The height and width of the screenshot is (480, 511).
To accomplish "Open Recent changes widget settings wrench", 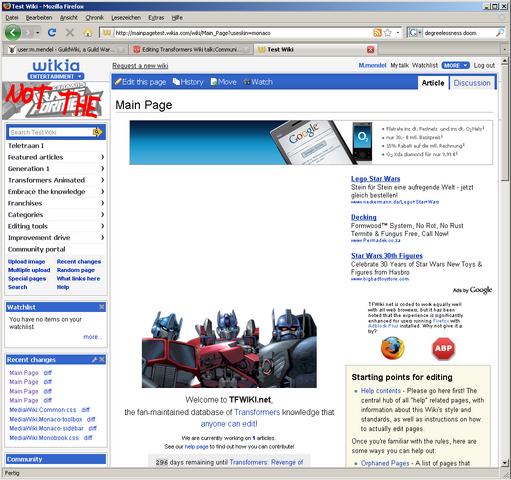I will 95,359.
